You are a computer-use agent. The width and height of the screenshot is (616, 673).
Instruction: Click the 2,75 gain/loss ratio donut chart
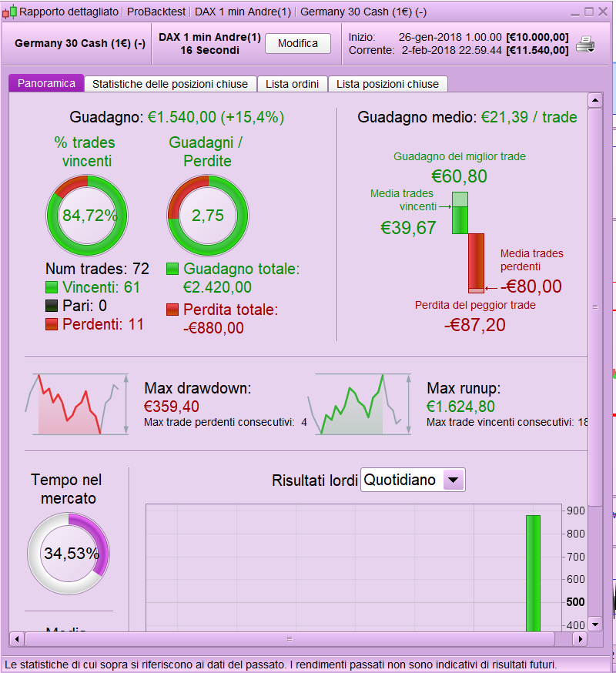tap(208, 215)
